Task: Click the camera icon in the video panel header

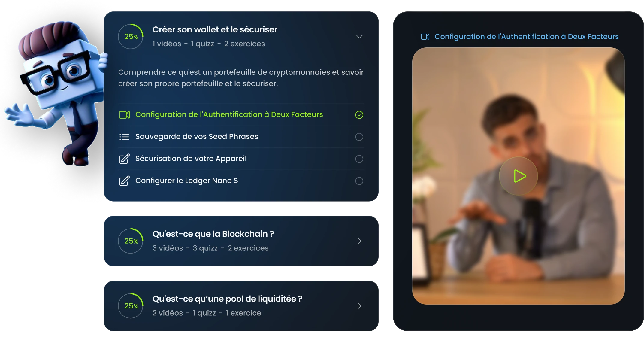Action: pos(425,37)
